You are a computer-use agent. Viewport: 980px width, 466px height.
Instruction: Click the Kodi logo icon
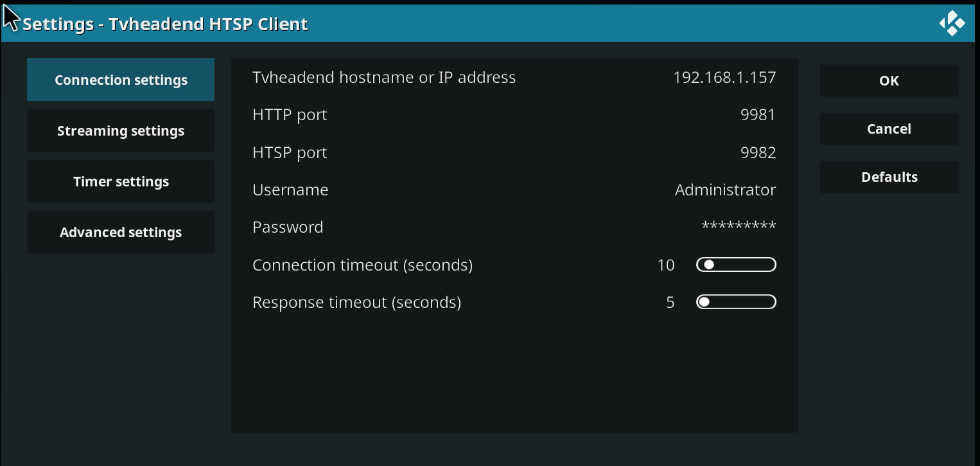coord(952,24)
